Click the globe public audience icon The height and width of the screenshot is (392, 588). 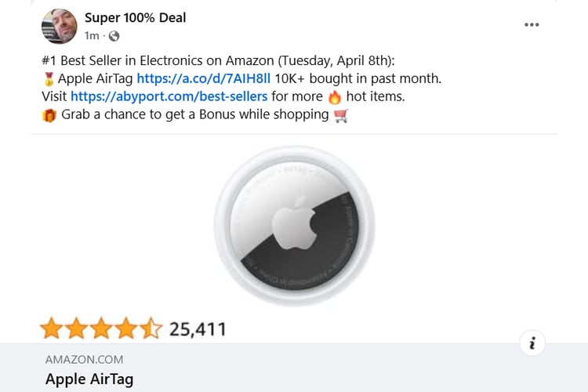point(114,36)
